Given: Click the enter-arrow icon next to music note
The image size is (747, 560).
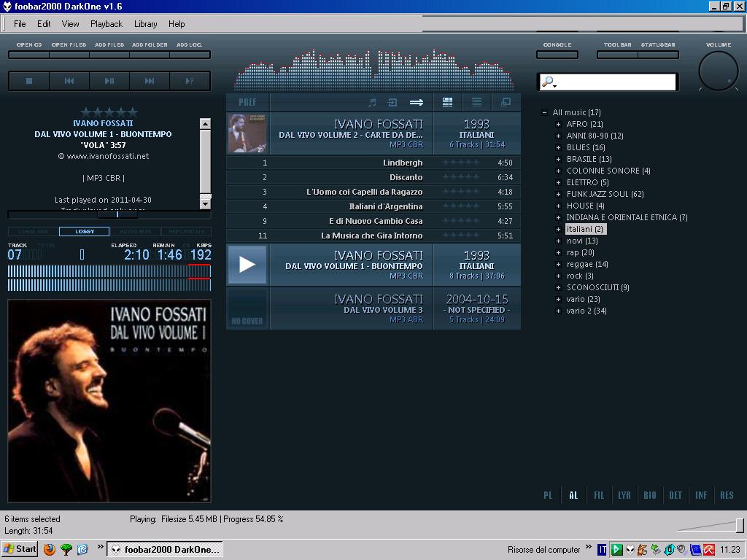Looking at the screenshot, I should coord(392,102).
